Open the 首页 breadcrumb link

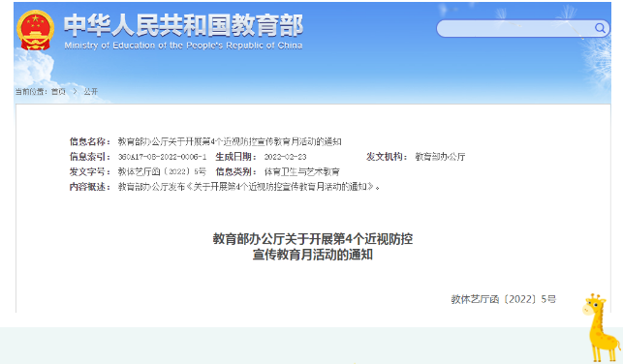pyautogui.click(x=58, y=92)
